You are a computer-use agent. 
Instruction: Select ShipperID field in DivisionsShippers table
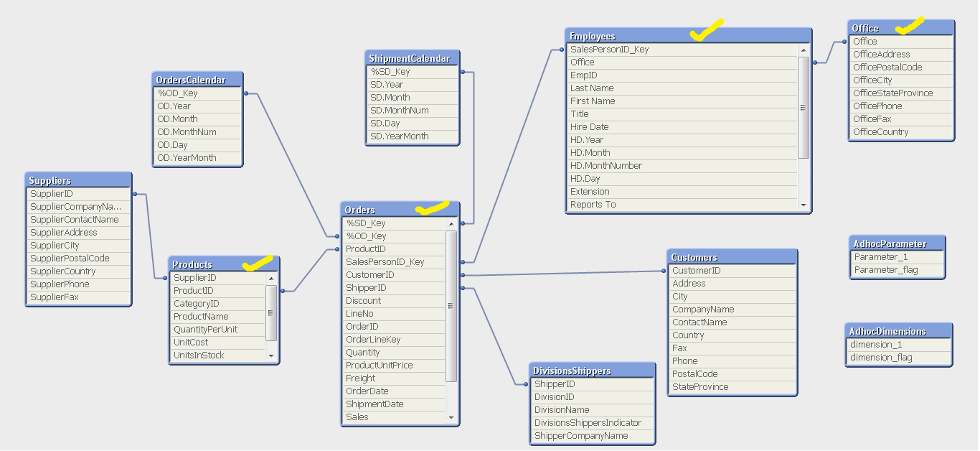point(593,383)
